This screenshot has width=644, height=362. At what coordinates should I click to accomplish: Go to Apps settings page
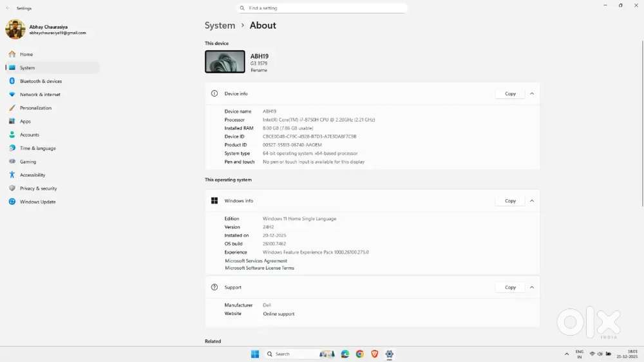[x=25, y=121]
